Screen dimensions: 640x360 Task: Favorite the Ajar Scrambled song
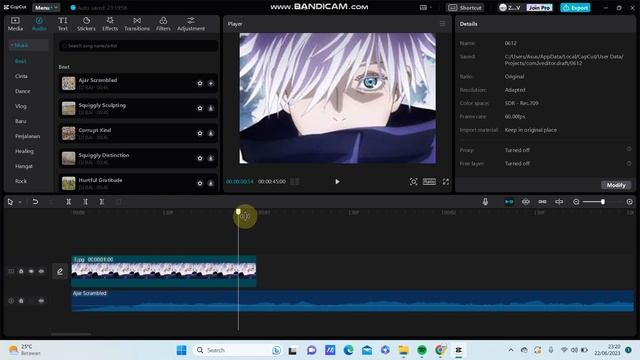pyautogui.click(x=200, y=83)
